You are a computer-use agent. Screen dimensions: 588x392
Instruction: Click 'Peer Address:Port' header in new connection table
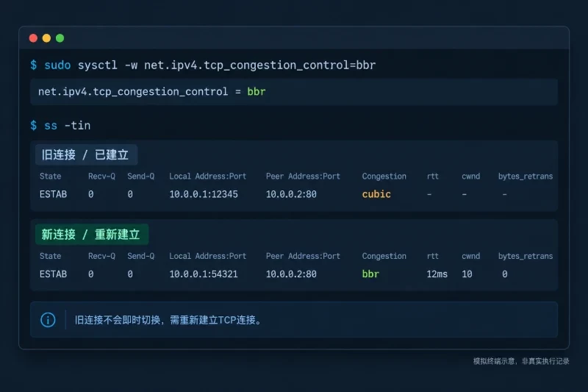[x=303, y=256]
